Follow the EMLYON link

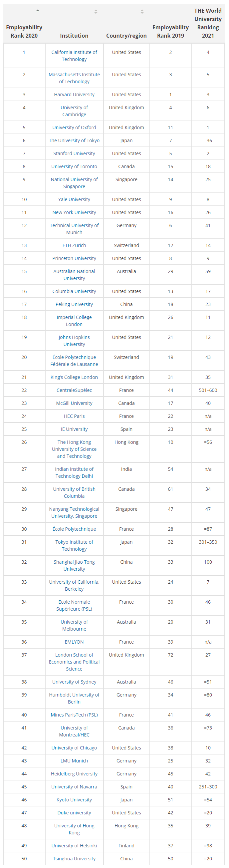tap(74, 642)
